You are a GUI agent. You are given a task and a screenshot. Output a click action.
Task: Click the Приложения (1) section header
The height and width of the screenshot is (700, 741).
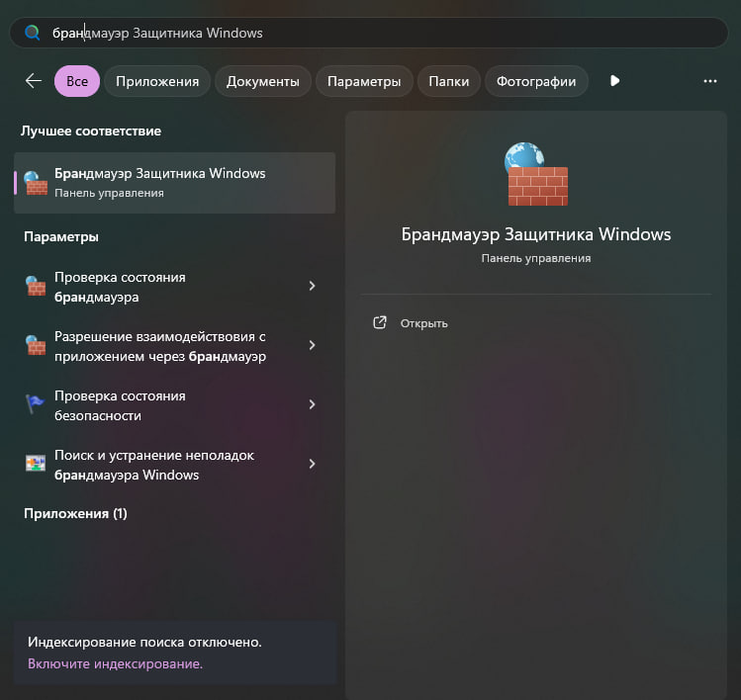[75, 513]
